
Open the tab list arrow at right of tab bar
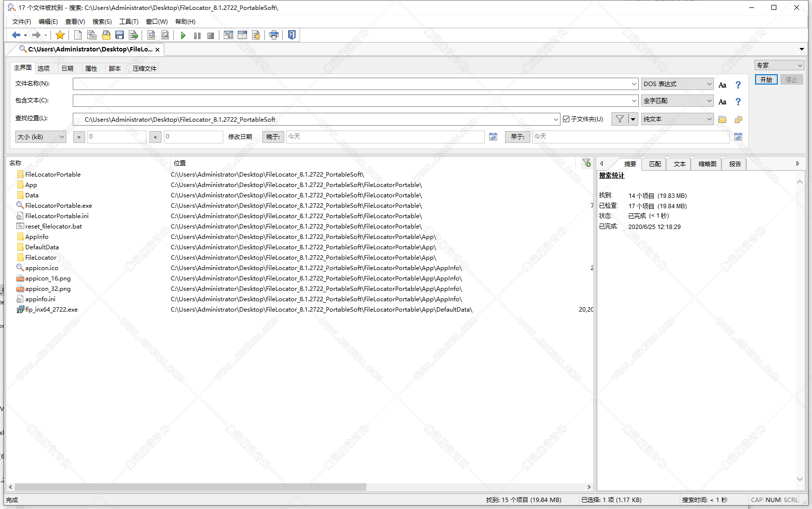tap(802, 49)
